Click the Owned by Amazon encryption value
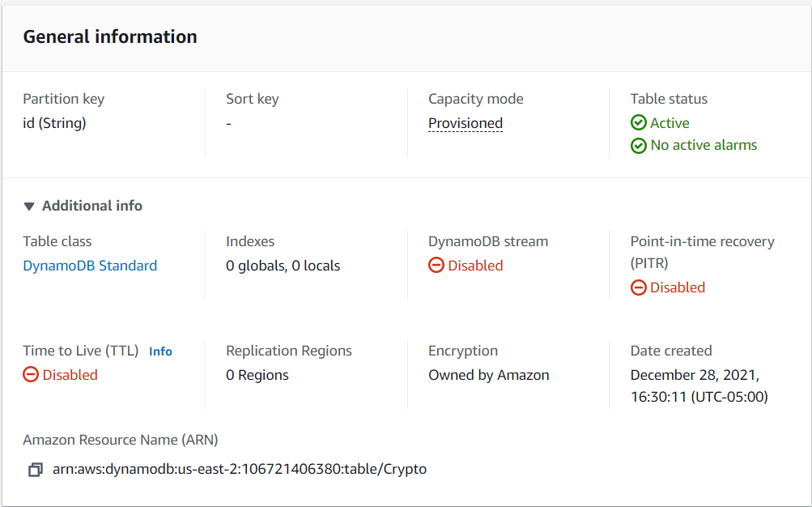This screenshot has width=812, height=507. [x=488, y=375]
